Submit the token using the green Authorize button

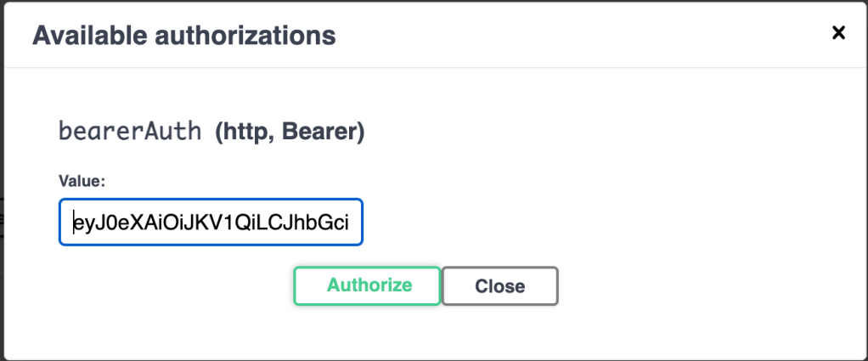coord(367,285)
